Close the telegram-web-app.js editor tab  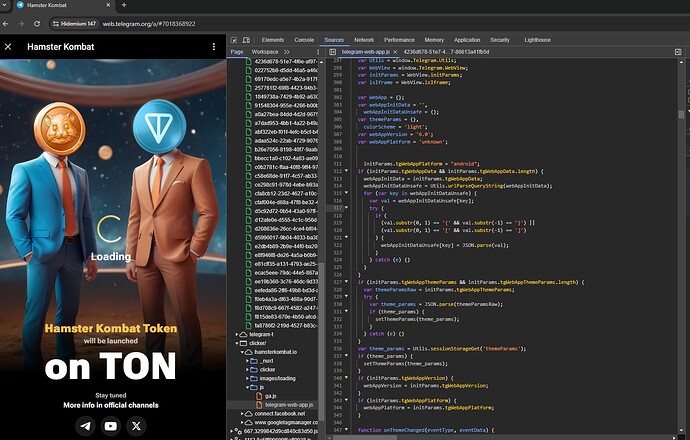(x=395, y=52)
